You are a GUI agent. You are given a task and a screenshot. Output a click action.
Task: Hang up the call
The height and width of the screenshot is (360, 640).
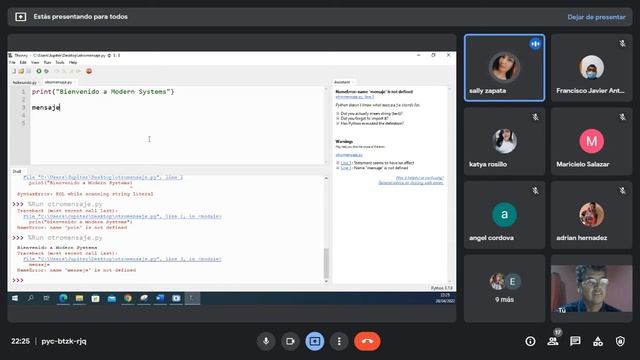pyautogui.click(x=367, y=341)
